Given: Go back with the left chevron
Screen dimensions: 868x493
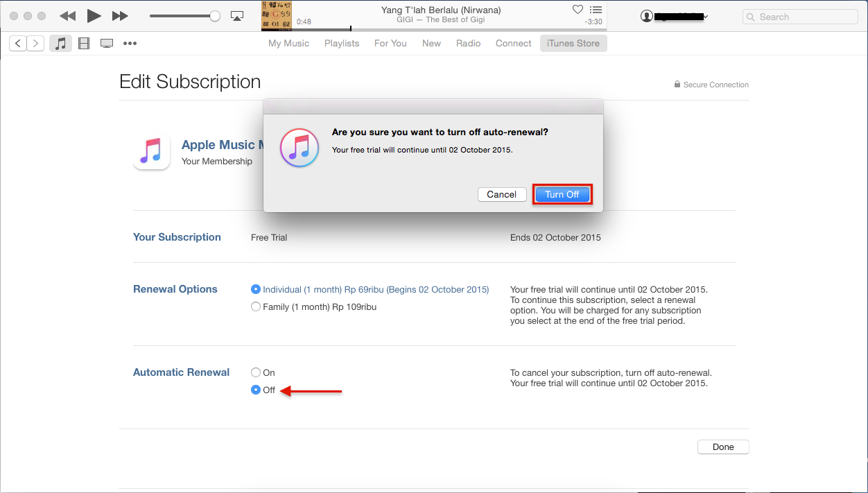Looking at the screenshot, I should coord(18,44).
